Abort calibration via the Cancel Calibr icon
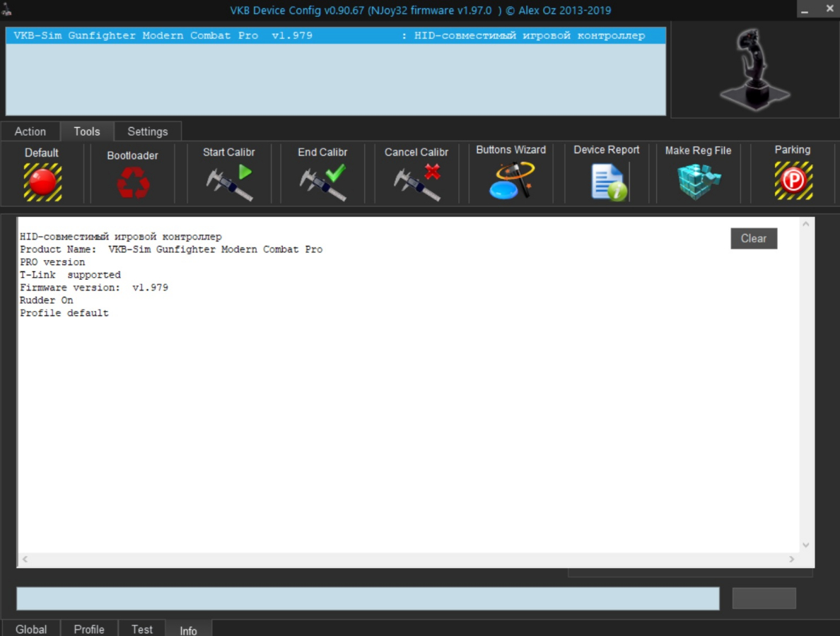Image resolution: width=840 pixels, height=636 pixels. pyautogui.click(x=416, y=182)
